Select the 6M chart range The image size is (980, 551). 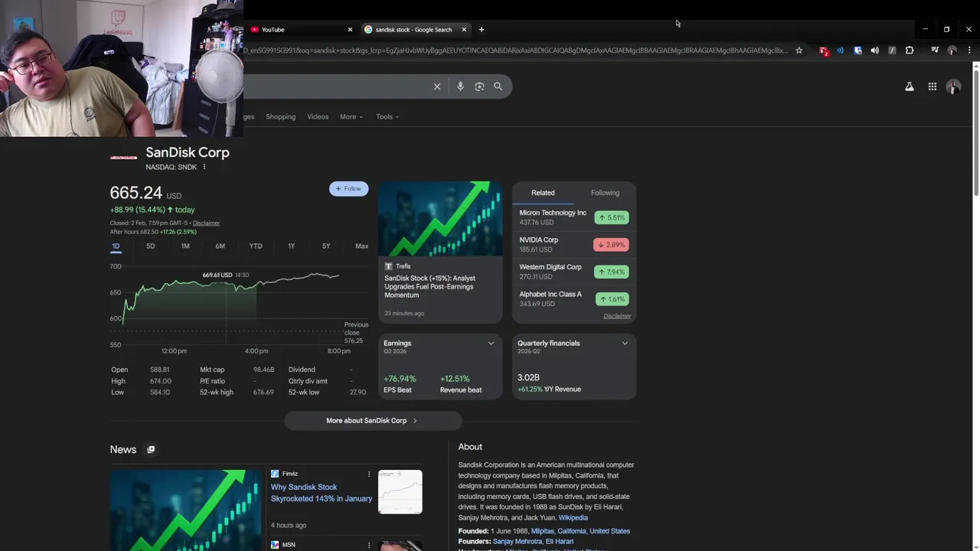click(x=220, y=246)
